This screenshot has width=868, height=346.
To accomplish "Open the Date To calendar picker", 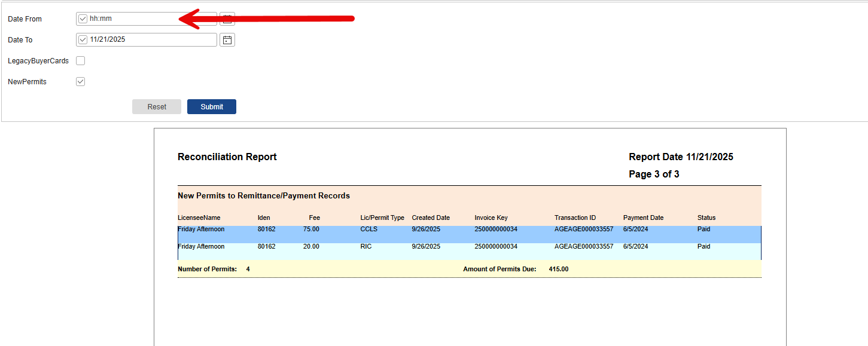I will [x=227, y=40].
